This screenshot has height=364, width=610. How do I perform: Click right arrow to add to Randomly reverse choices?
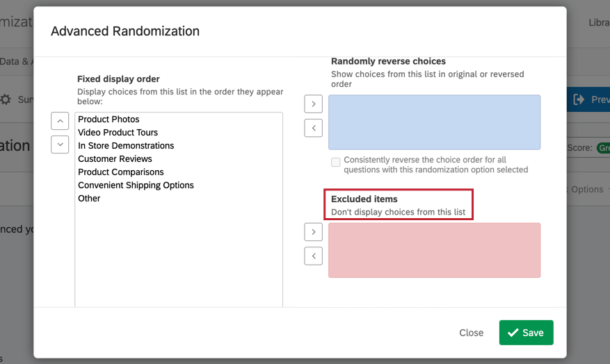click(314, 104)
